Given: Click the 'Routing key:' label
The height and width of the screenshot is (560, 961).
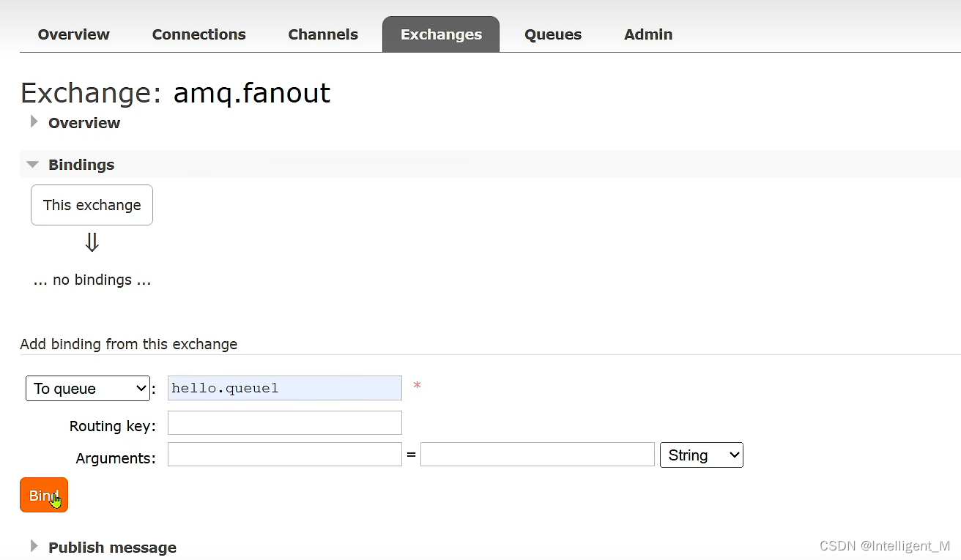Looking at the screenshot, I should [113, 426].
